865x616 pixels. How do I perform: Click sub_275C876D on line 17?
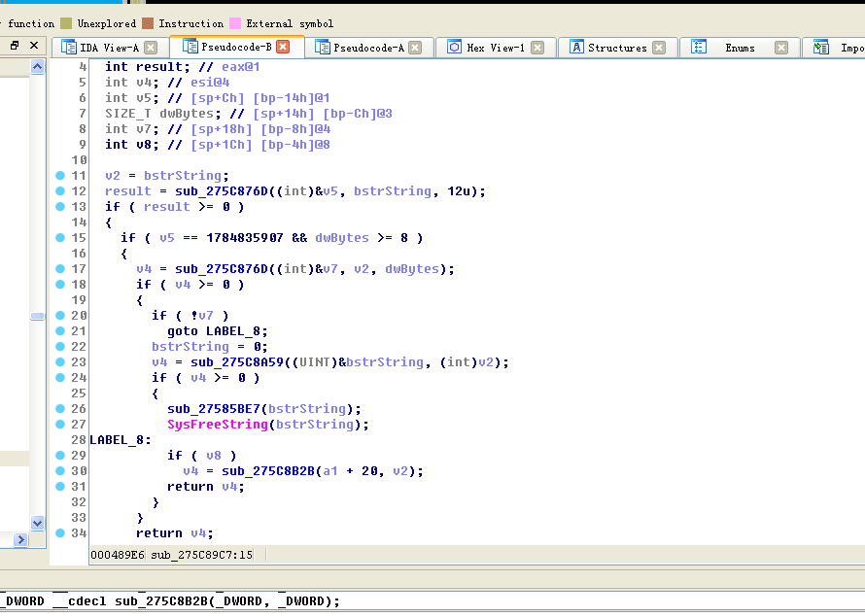222,269
